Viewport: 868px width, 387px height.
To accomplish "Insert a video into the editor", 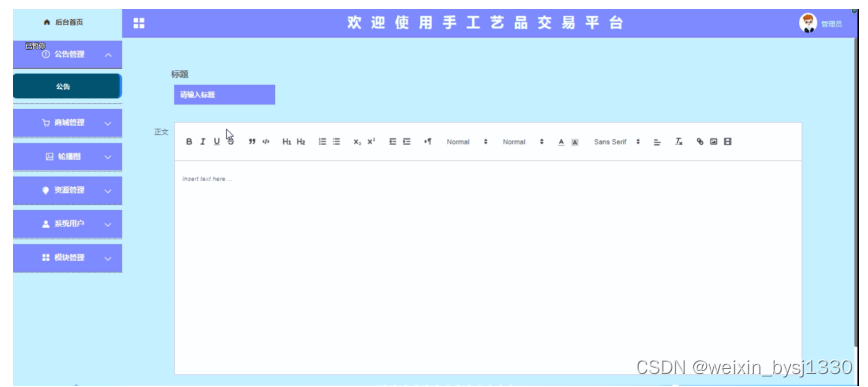I will [727, 142].
